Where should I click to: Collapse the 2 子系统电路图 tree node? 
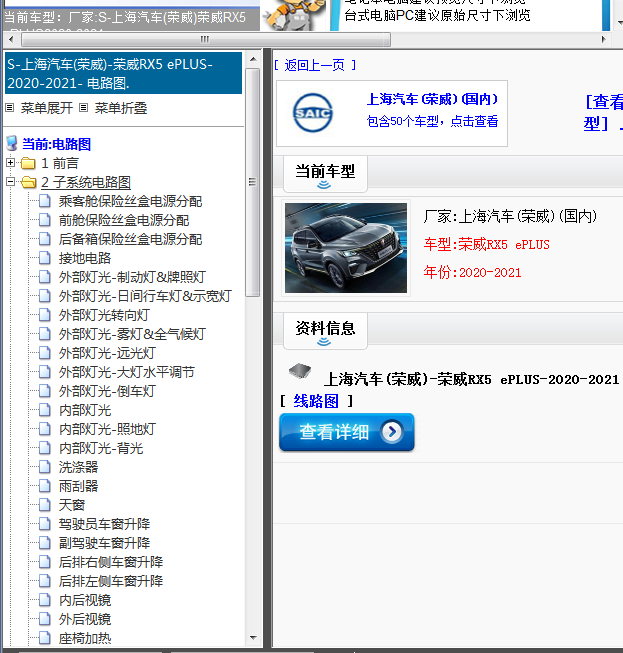click(11, 182)
